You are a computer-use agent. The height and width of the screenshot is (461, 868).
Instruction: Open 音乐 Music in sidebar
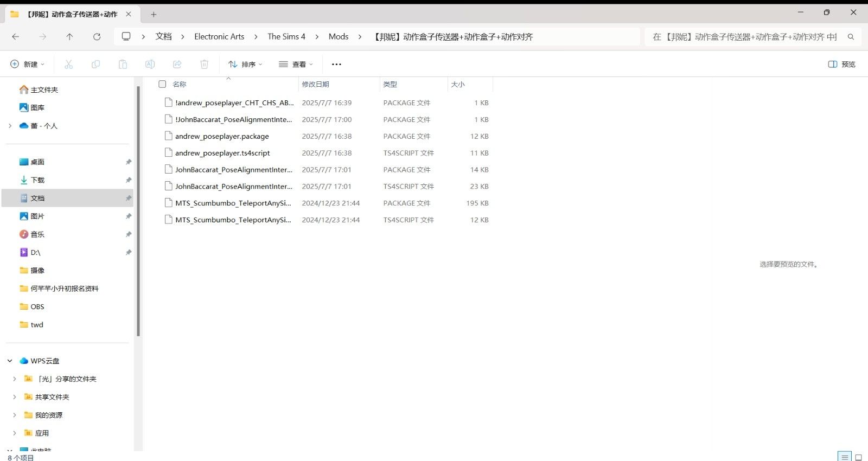click(32, 234)
